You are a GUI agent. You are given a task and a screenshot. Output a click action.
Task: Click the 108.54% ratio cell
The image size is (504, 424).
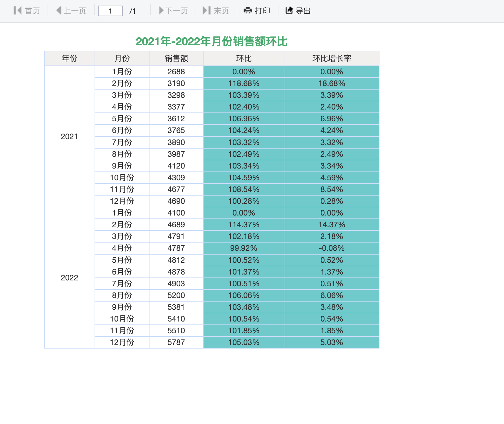pos(244,189)
